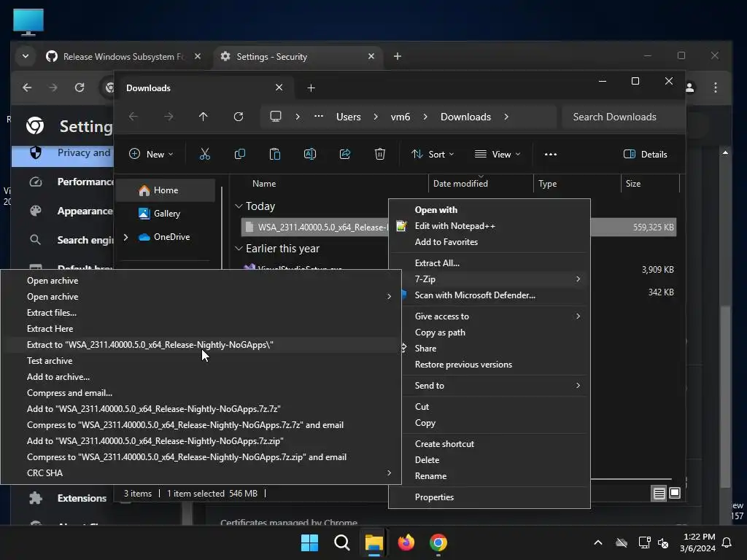
Task: Add a new File Explorer tab
Action: point(311,88)
